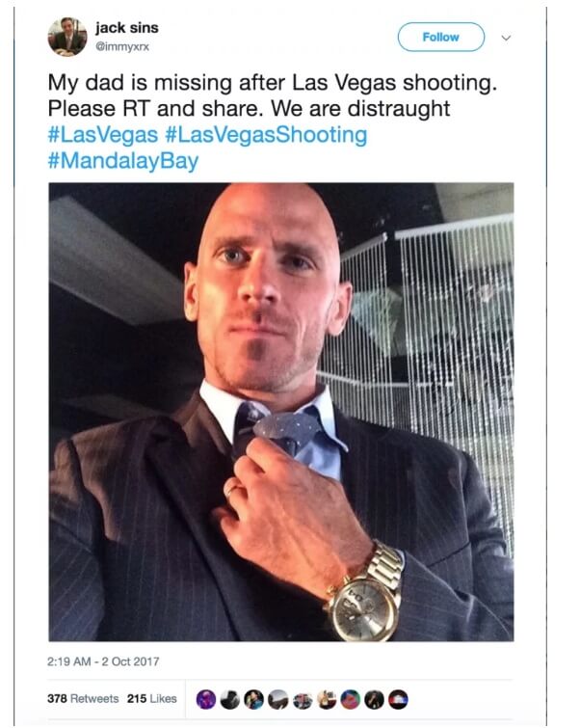This screenshot has width=580, height=728.
Task: Open the #LasVegas hashtag
Action: click(x=103, y=135)
